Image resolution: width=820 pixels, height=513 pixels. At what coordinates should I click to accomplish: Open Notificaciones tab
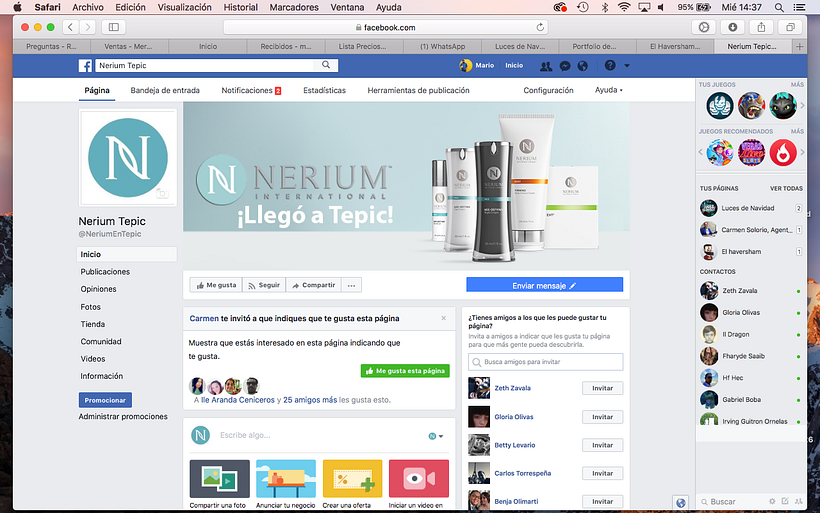pyautogui.click(x=251, y=90)
